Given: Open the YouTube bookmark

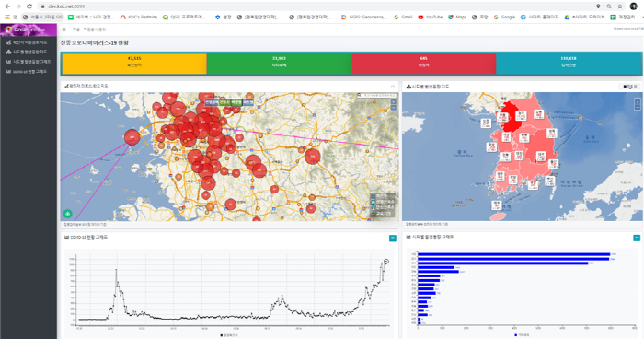Looking at the screenshot, I should pyautogui.click(x=430, y=17).
